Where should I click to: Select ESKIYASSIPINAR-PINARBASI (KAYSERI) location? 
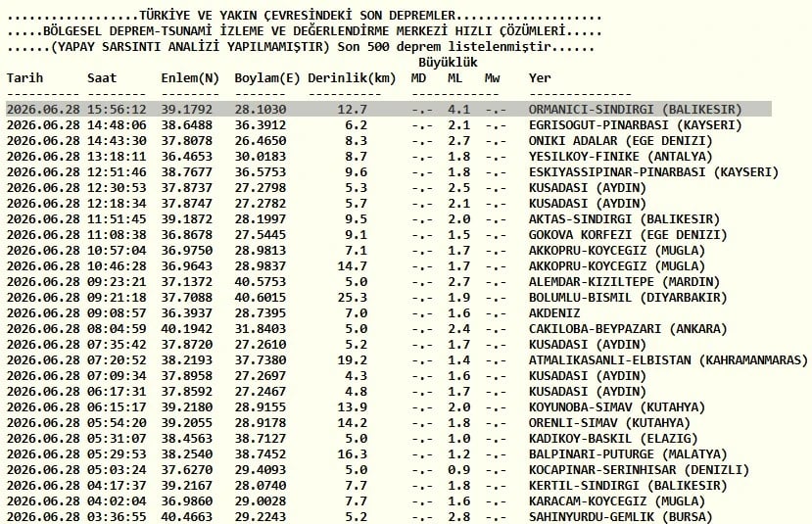pyautogui.click(x=653, y=172)
